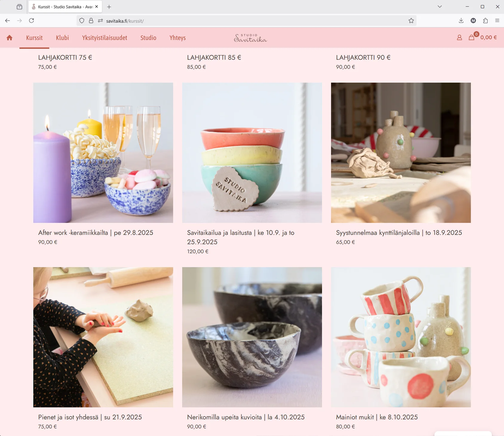504x436 pixels.
Task: Click the tracking protection shield icon
Action: tap(82, 21)
